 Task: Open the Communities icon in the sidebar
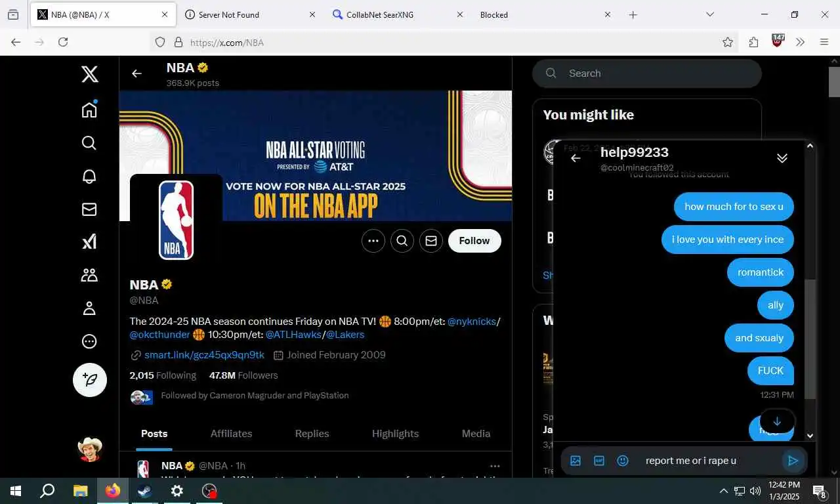(89, 275)
